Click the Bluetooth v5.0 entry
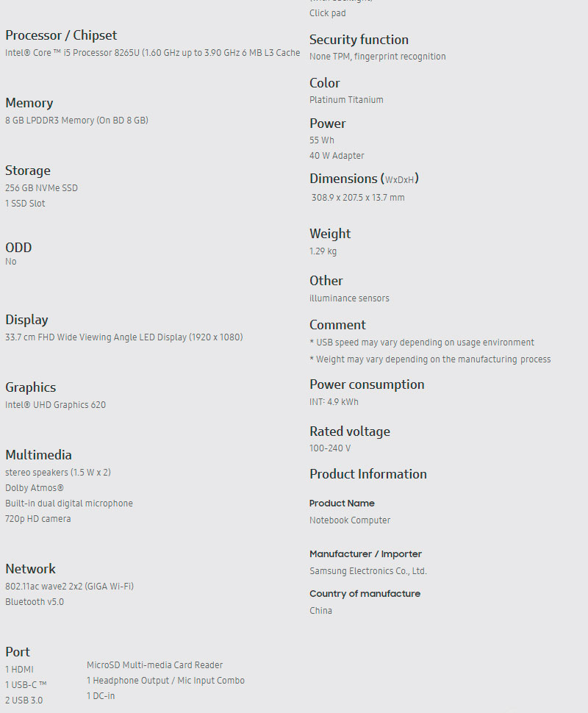The width and height of the screenshot is (588, 713). pyautogui.click(x=35, y=602)
